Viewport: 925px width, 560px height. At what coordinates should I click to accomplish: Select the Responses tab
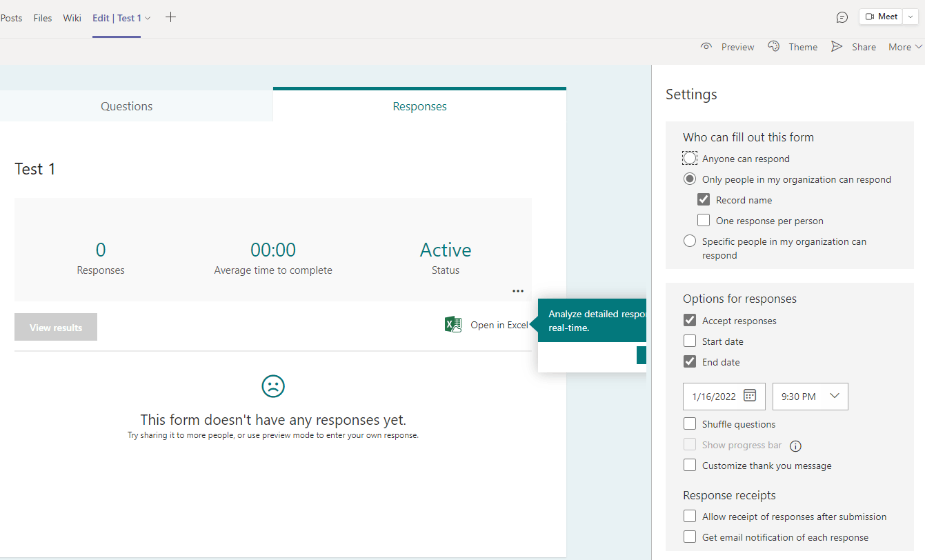tap(419, 106)
